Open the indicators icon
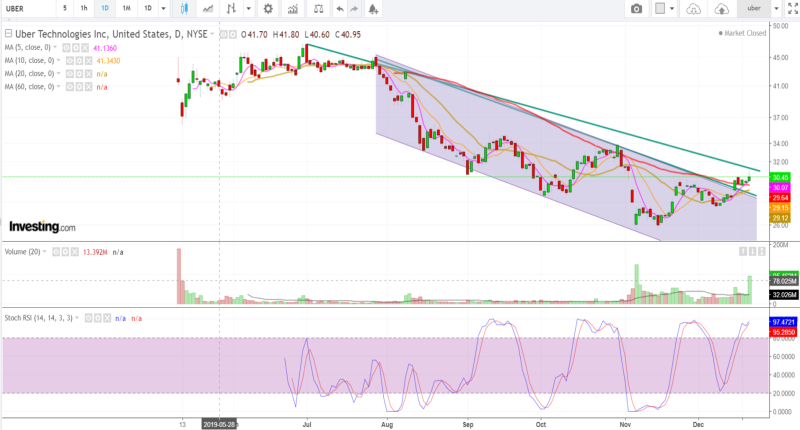 (x=293, y=8)
